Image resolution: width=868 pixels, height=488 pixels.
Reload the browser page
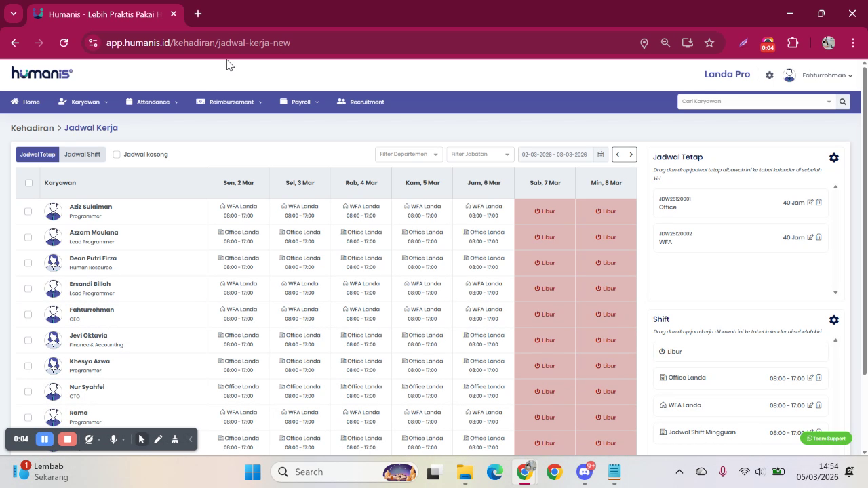(x=64, y=43)
